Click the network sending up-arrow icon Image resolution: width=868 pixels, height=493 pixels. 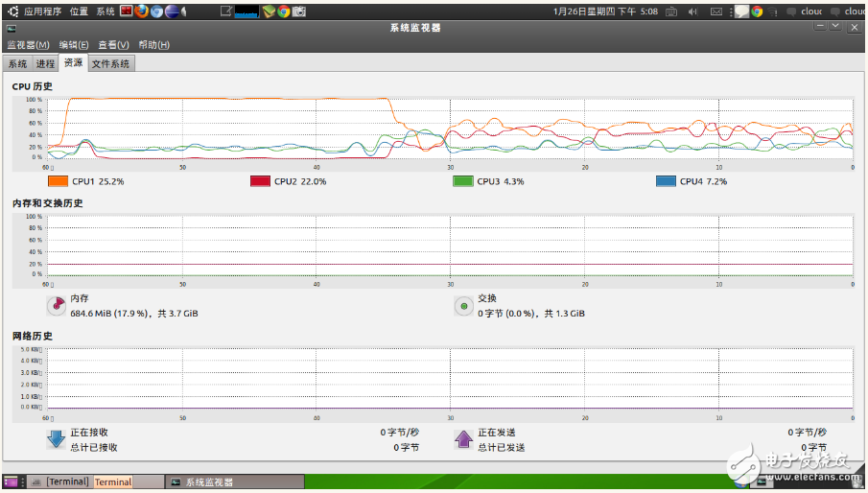pyautogui.click(x=464, y=439)
